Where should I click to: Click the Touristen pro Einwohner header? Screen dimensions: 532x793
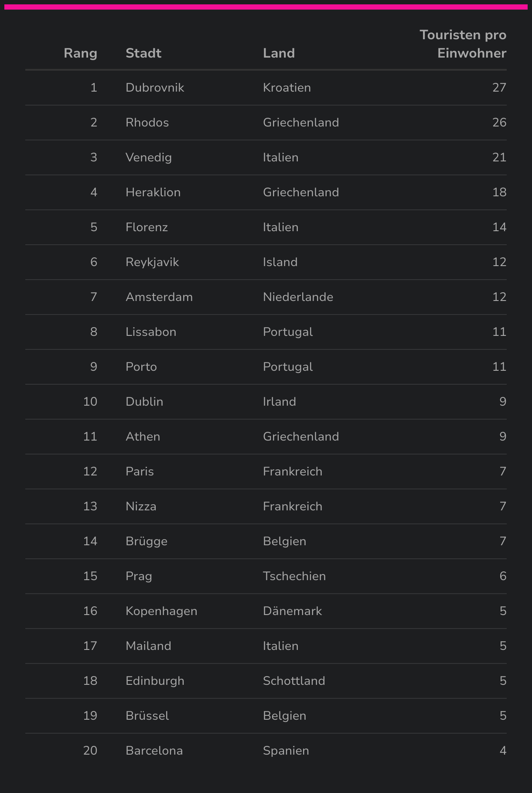[x=463, y=44]
